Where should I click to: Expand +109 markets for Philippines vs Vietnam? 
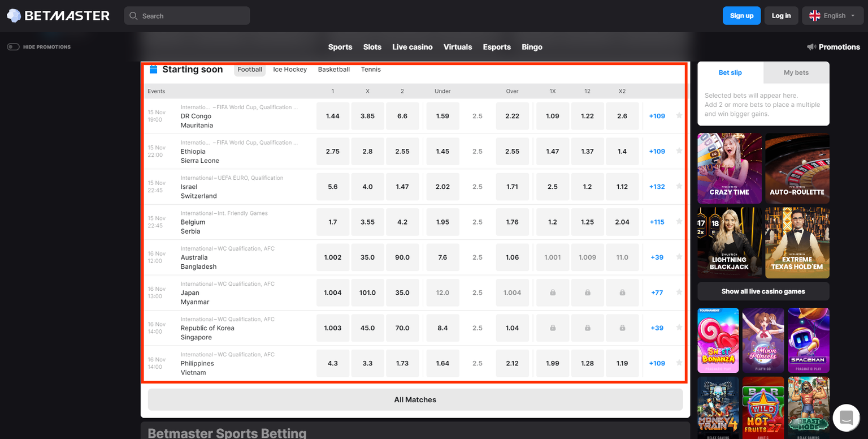click(657, 363)
